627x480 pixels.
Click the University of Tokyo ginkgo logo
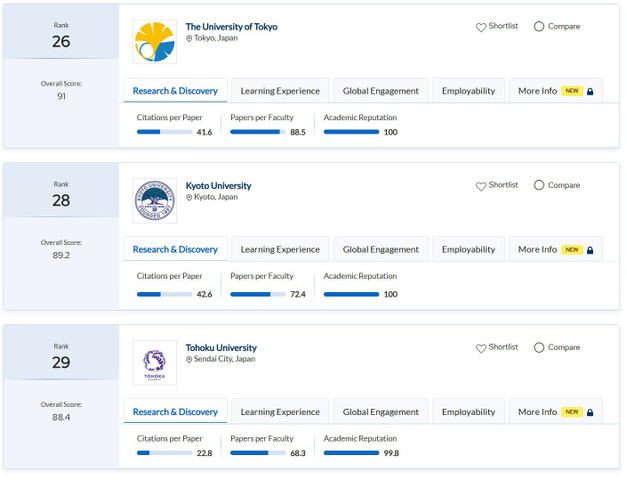(154, 41)
